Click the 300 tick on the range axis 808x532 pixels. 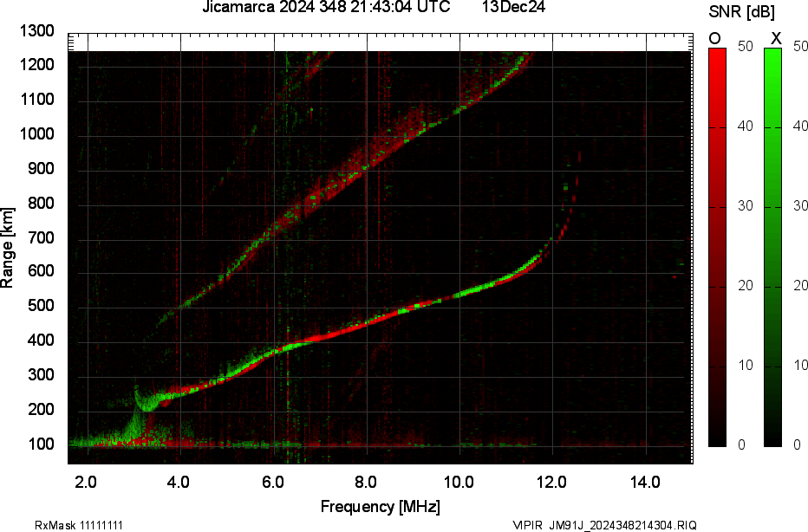tap(41, 374)
